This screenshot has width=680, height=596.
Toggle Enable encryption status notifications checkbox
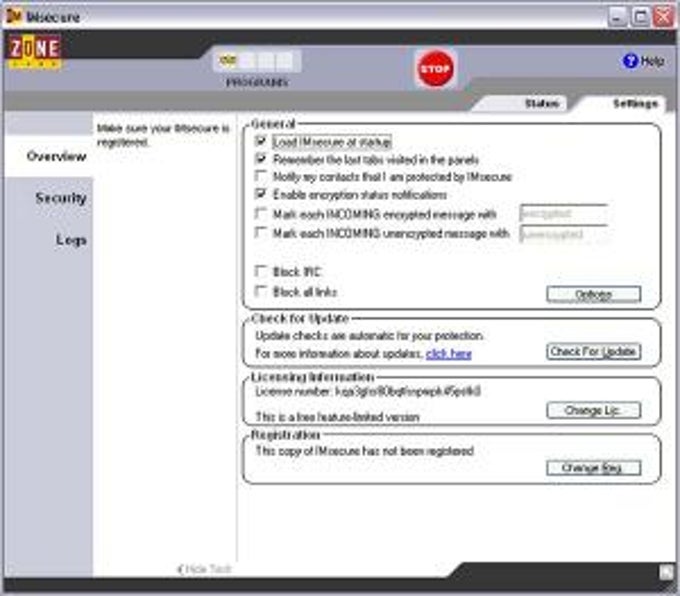(x=261, y=194)
